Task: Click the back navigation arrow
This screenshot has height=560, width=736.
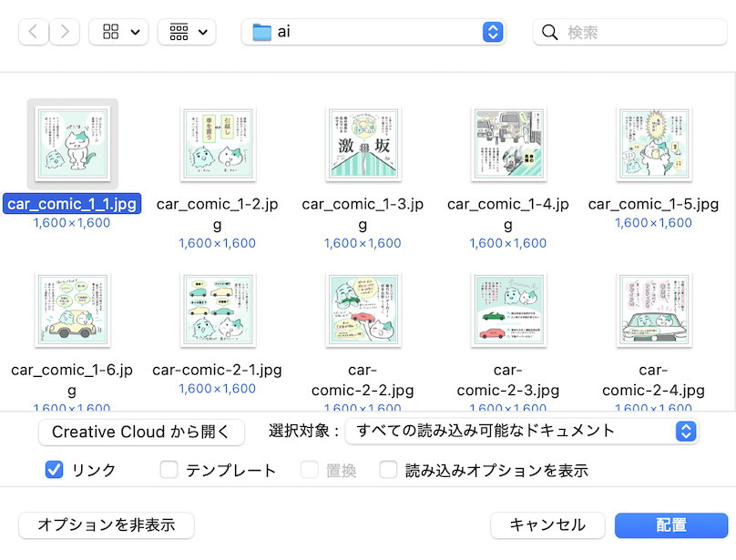Action: (34, 32)
